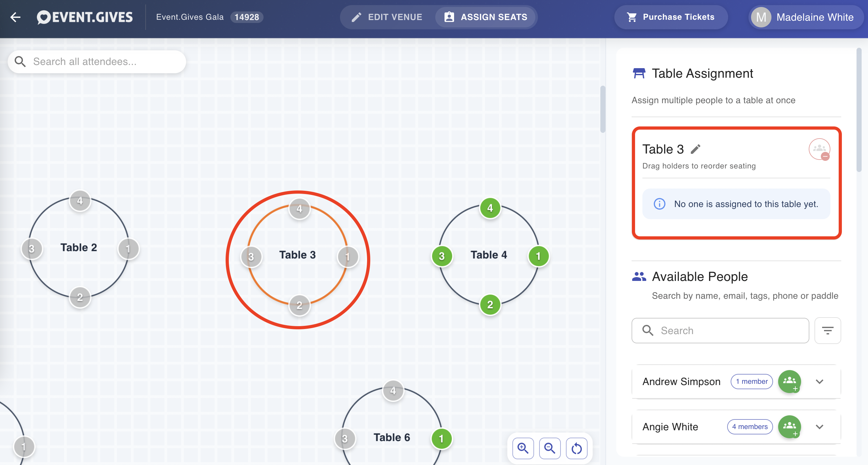Expand Angie White's row

(820, 426)
